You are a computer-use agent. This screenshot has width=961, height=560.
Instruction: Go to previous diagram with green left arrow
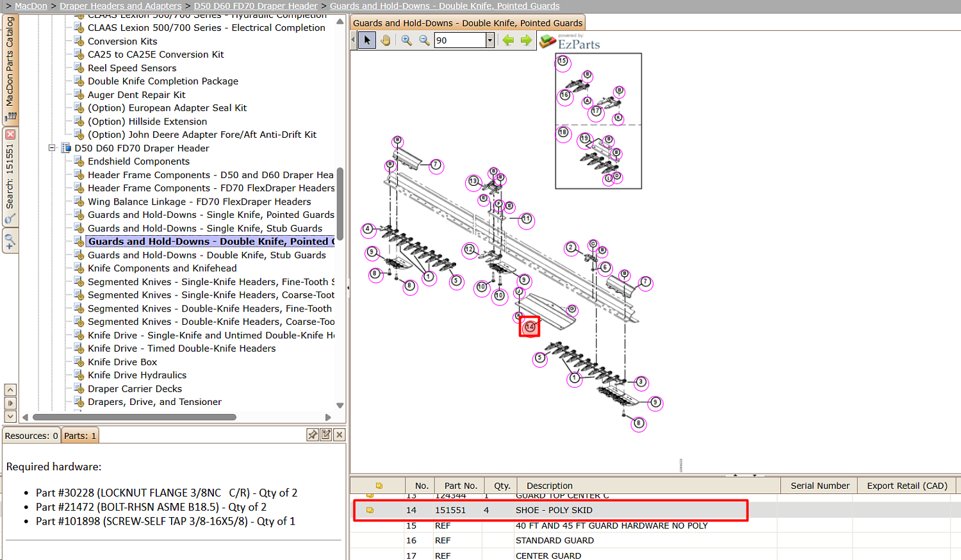click(508, 40)
